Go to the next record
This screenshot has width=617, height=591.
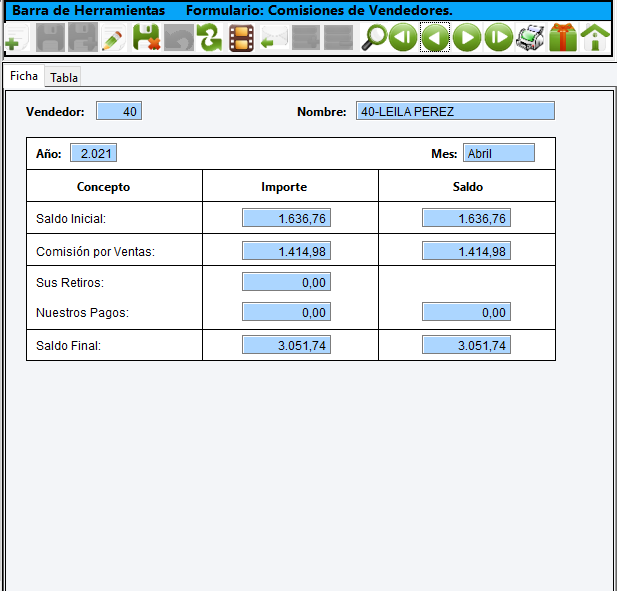point(467,38)
